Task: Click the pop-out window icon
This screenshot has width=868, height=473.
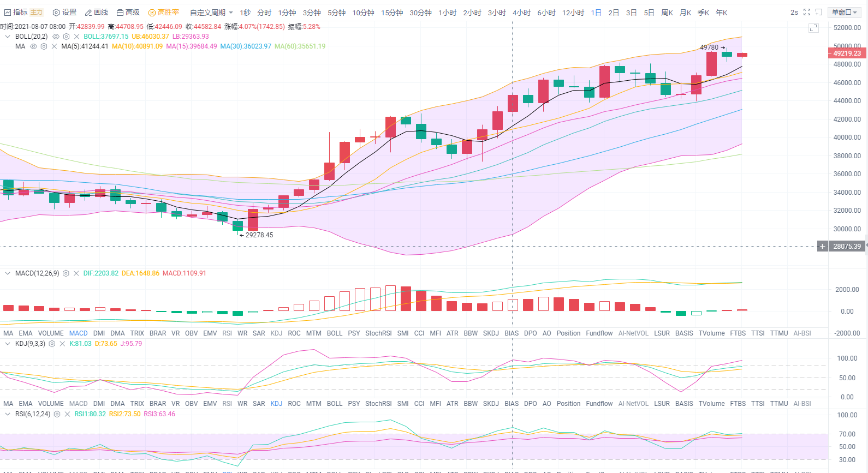Action: (819, 12)
